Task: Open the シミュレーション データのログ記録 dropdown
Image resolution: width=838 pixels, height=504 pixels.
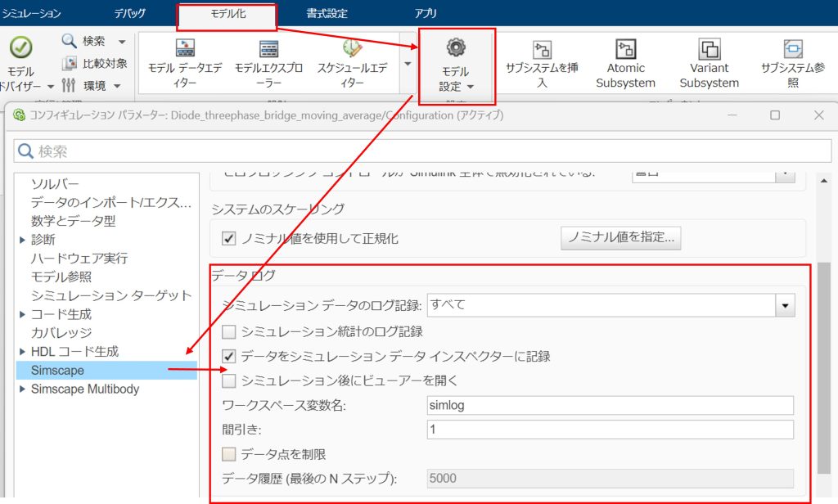Action: [x=786, y=305]
